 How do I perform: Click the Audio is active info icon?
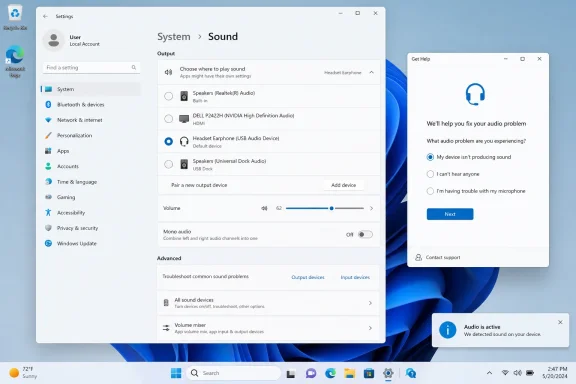[x=447, y=330]
